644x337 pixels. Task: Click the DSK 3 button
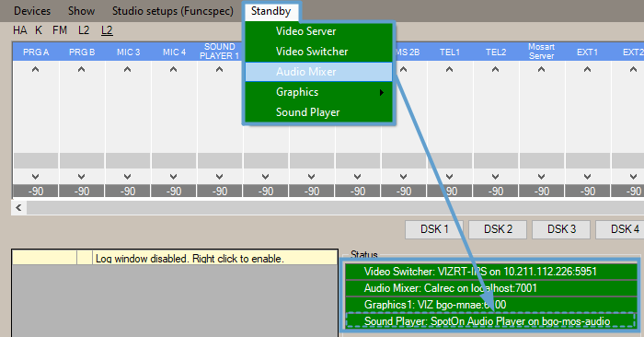(x=561, y=229)
